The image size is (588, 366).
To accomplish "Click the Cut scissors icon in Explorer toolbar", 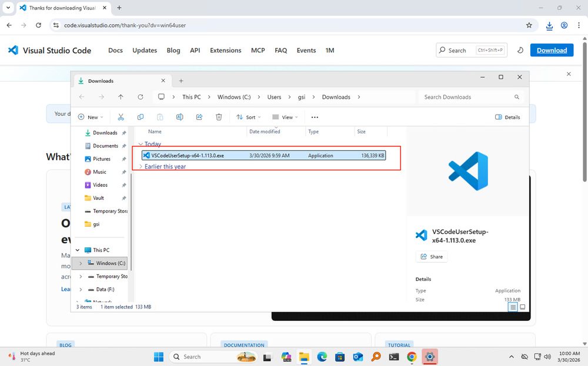I will coord(121,117).
